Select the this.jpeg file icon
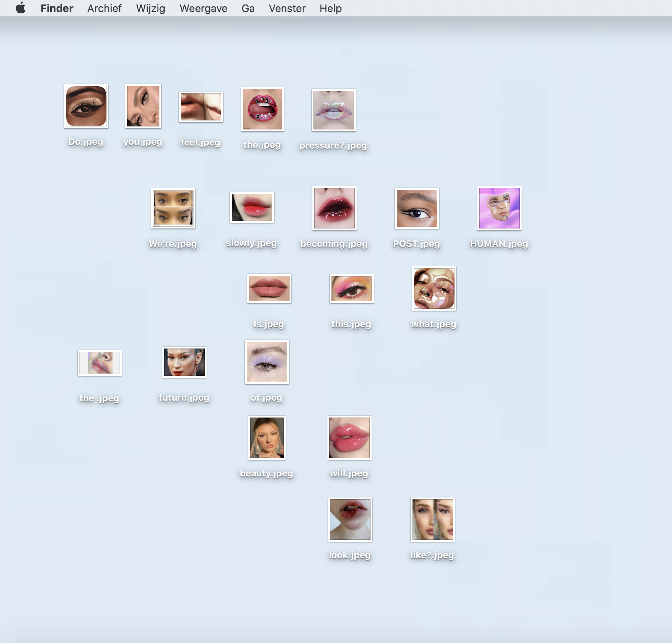Screen dimensions: 672x643 352,288
